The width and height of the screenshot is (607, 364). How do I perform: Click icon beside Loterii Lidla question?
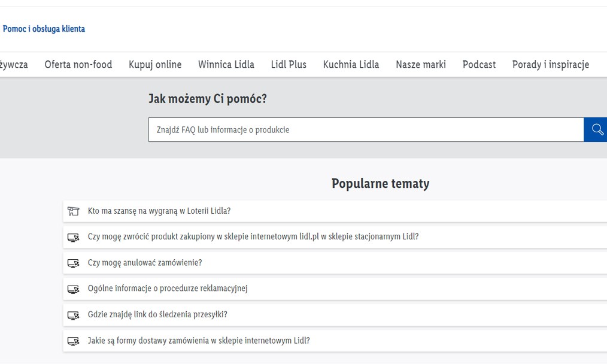coord(73,211)
